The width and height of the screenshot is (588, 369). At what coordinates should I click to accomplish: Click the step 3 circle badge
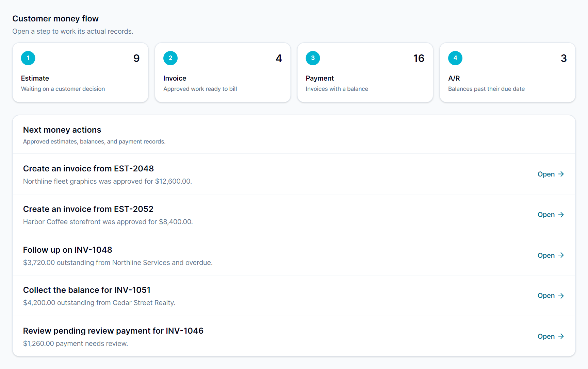[x=313, y=58]
